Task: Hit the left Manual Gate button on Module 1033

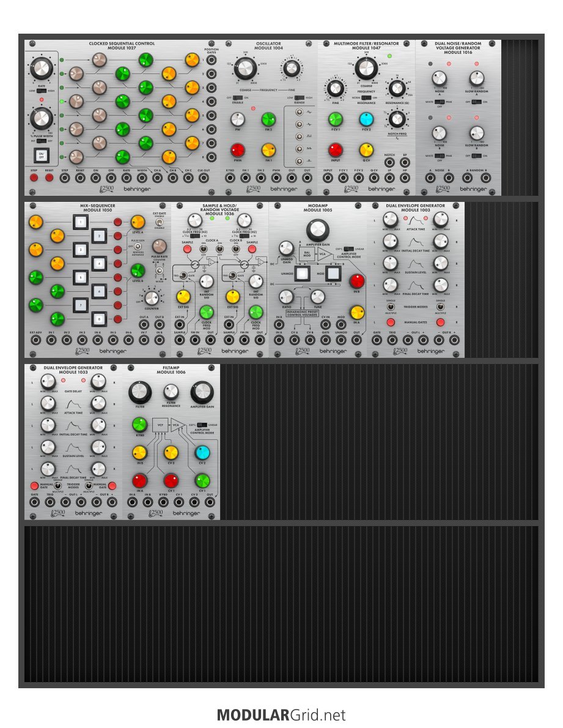Action: click(x=34, y=486)
